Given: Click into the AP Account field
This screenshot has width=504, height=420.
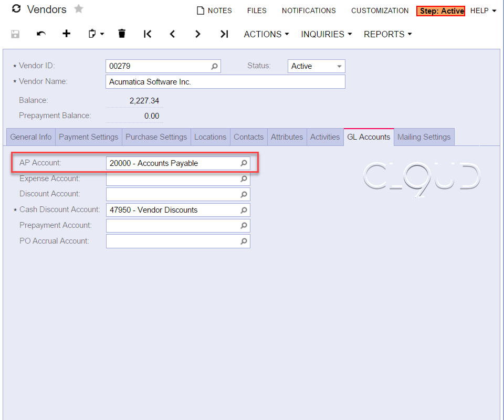Looking at the screenshot, I should coord(178,163).
